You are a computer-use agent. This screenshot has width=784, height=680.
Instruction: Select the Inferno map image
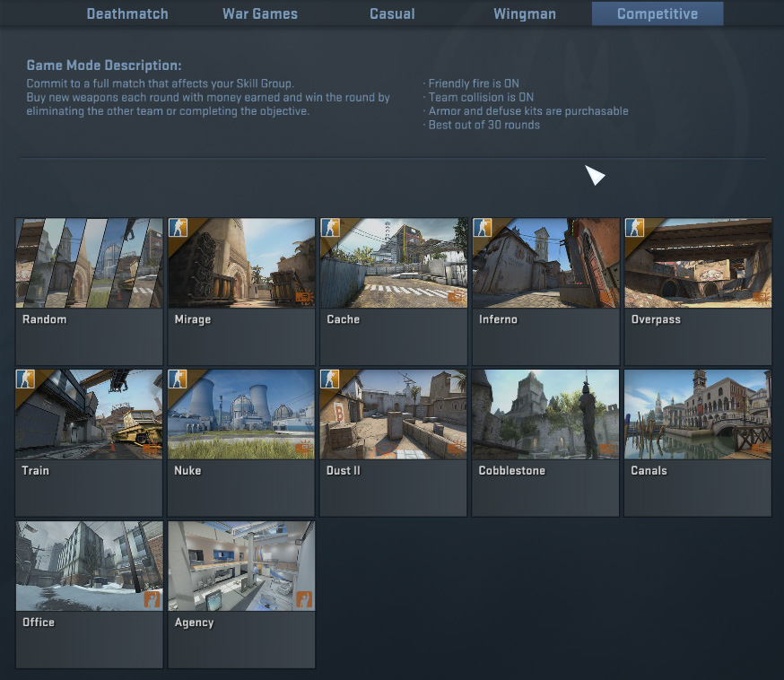546,263
